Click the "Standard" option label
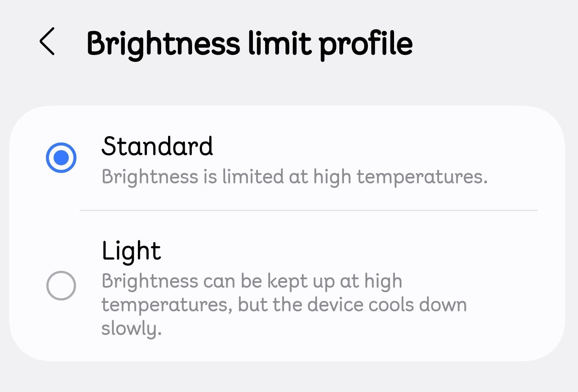The image size is (578, 392). coord(157,146)
